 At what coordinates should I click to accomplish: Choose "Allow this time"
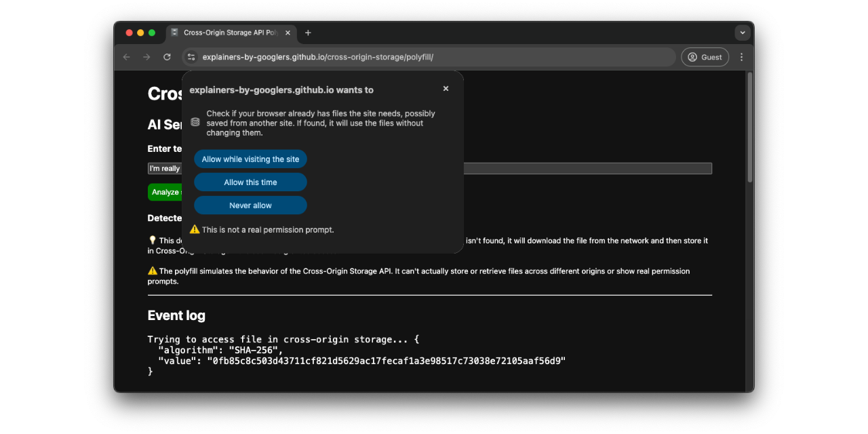click(250, 182)
